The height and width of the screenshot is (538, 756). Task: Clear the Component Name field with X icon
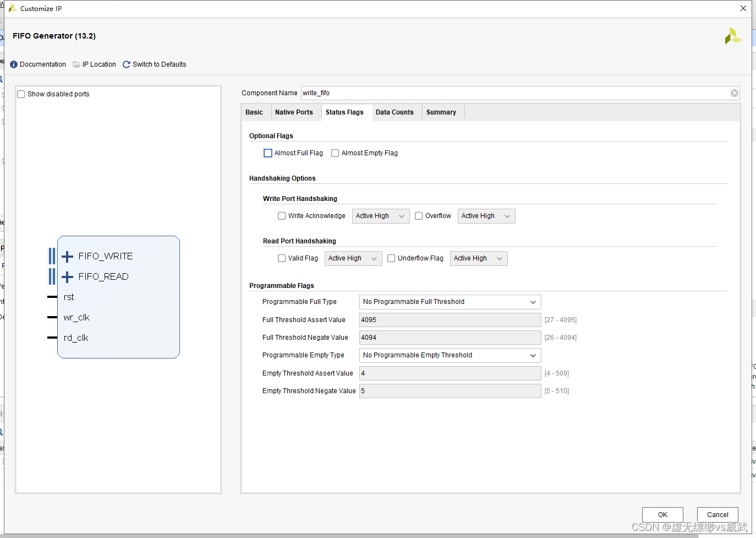734,93
